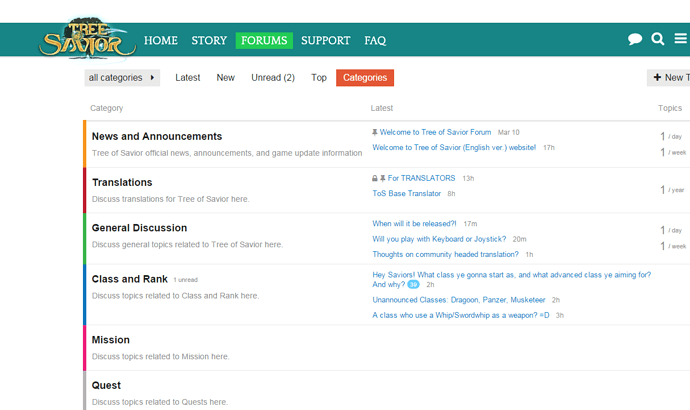The width and height of the screenshot is (690, 410).
Task: Select the orange Categories tab
Action: pyautogui.click(x=365, y=78)
